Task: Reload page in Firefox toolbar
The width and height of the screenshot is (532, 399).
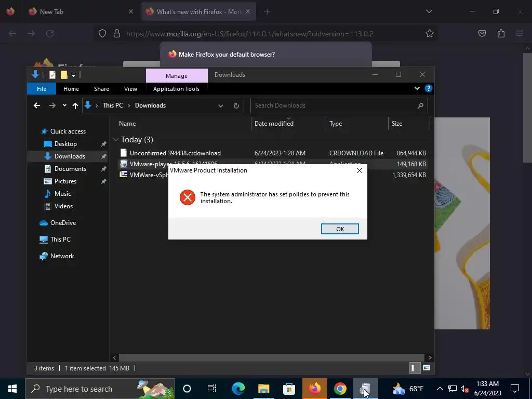Action: coord(50,34)
